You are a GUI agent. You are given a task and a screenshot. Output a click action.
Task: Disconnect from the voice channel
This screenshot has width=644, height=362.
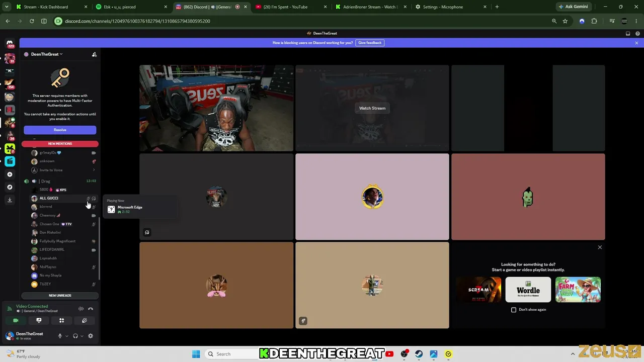91,309
